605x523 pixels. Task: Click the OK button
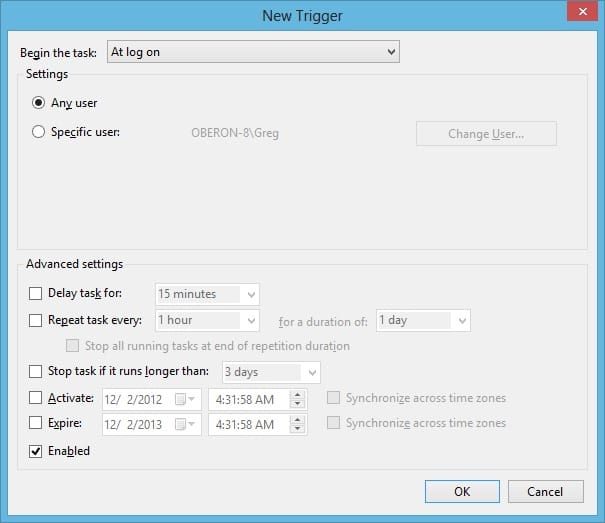[x=461, y=491]
